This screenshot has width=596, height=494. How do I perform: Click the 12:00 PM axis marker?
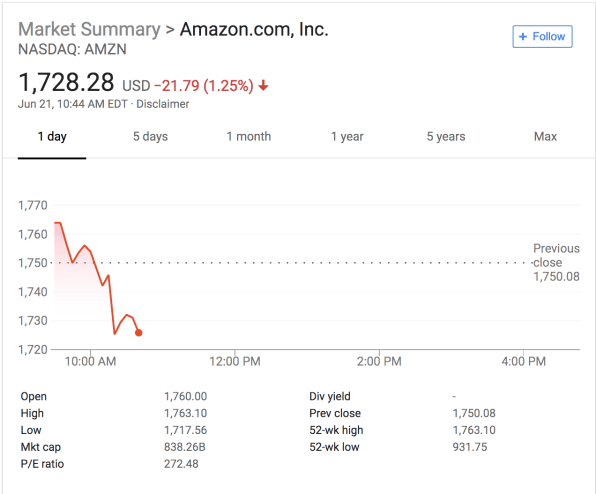coord(235,361)
